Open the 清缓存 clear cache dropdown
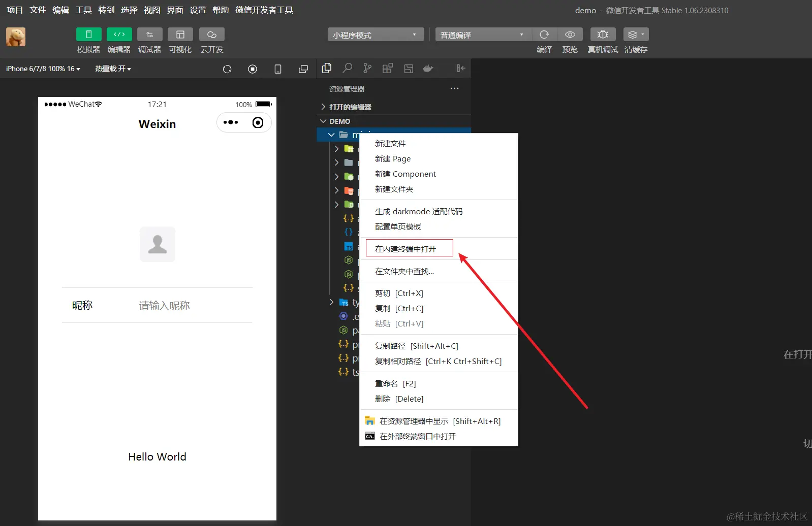This screenshot has height=526, width=812. (x=636, y=35)
